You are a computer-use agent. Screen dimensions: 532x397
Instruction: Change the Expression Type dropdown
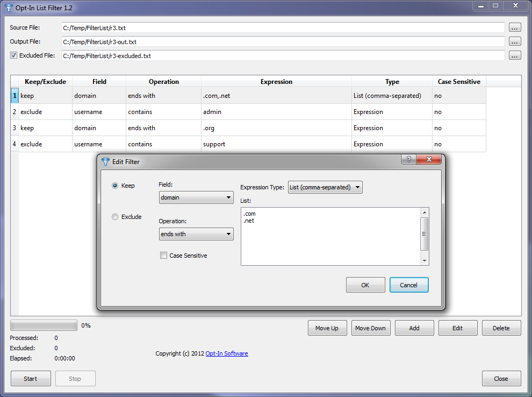(x=325, y=187)
